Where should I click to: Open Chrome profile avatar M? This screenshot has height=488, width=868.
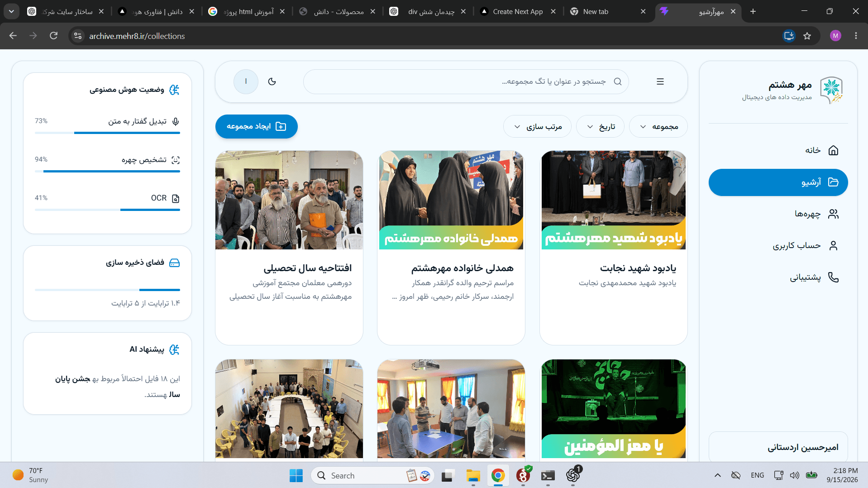(835, 36)
